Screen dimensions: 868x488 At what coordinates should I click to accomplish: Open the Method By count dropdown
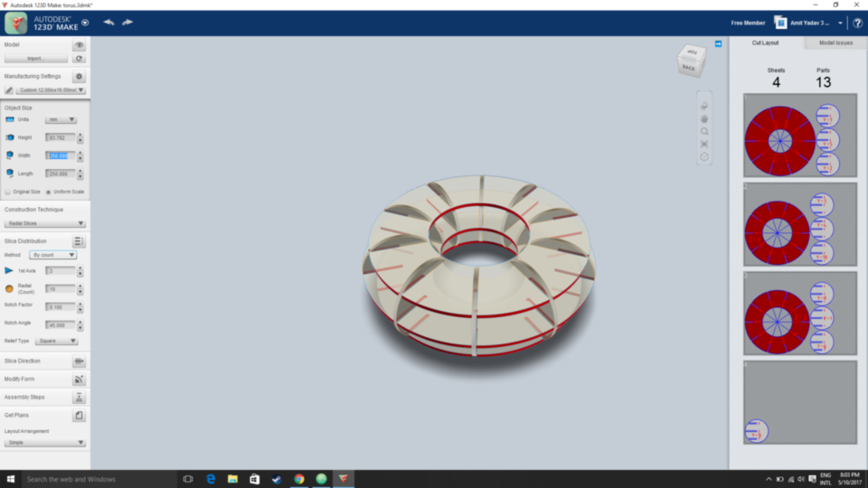(x=52, y=255)
